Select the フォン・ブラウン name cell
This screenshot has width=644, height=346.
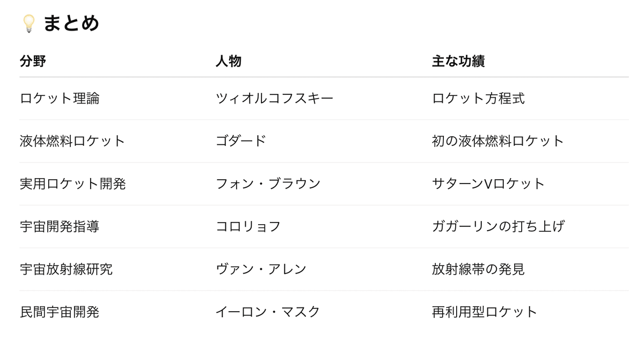pyautogui.click(x=268, y=184)
